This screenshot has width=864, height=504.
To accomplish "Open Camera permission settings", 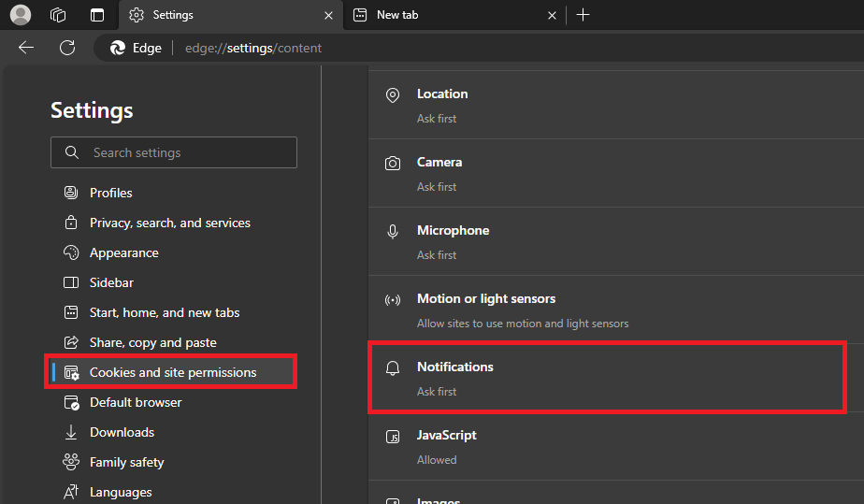I will 616,173.
